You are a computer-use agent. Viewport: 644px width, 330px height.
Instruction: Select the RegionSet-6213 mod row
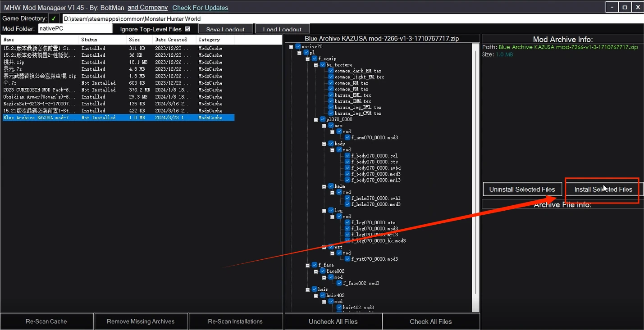pyautogui.click(x=118, y=104)
